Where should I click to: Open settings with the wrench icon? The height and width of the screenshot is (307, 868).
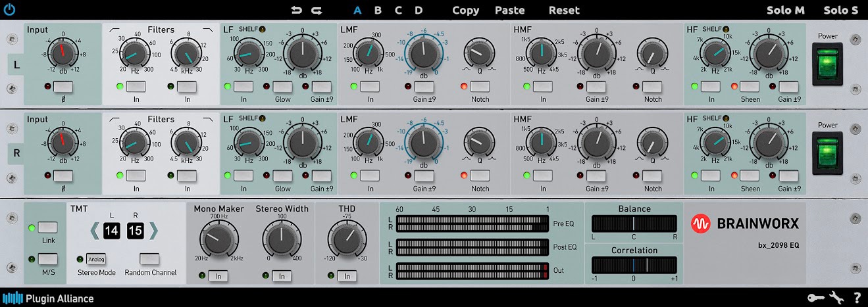(836, 298)
